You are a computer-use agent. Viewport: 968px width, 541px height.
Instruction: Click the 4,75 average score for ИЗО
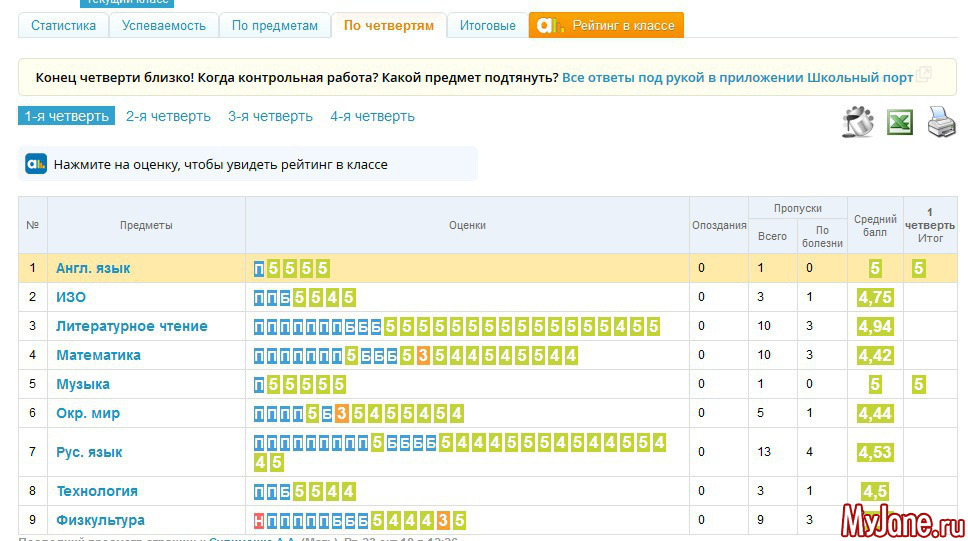tap(875, 297)
